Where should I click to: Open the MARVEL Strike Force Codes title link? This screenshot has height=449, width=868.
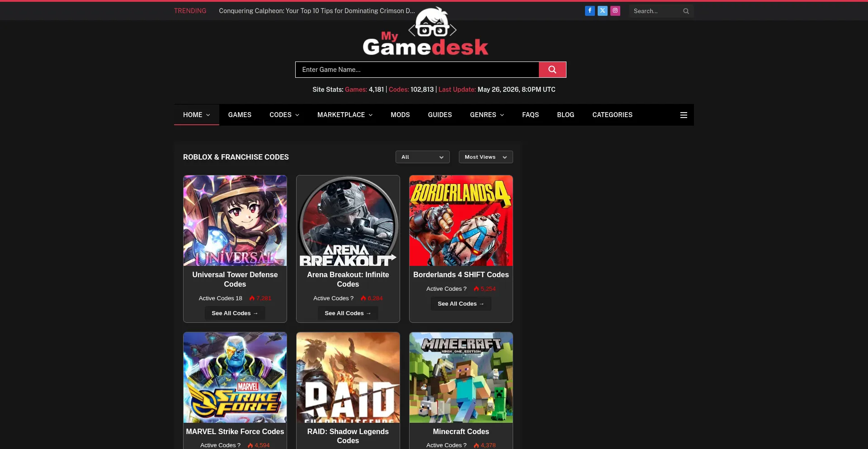coord(235,432)
